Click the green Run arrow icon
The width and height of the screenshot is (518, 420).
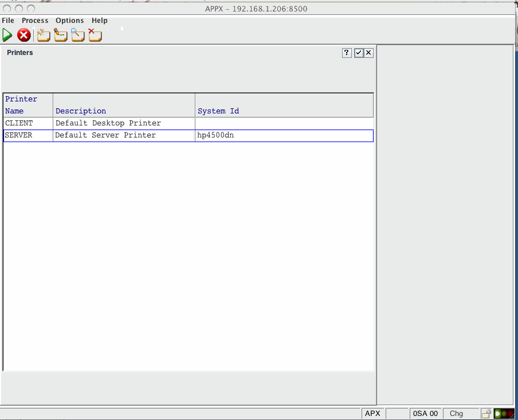click(x=7, y=35)
